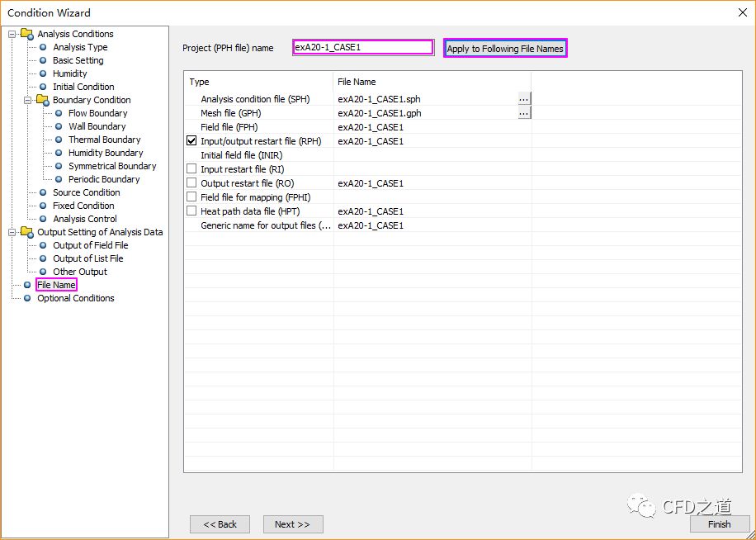Viewport: 756px width, 540px height.
Task: Open the Wall Boundary page
Action: pos(97,126)
